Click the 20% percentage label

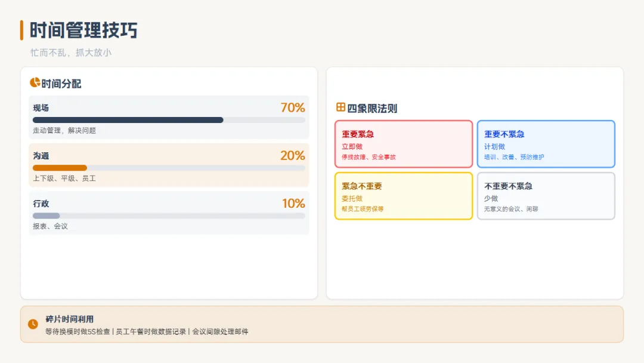(293, 156)
